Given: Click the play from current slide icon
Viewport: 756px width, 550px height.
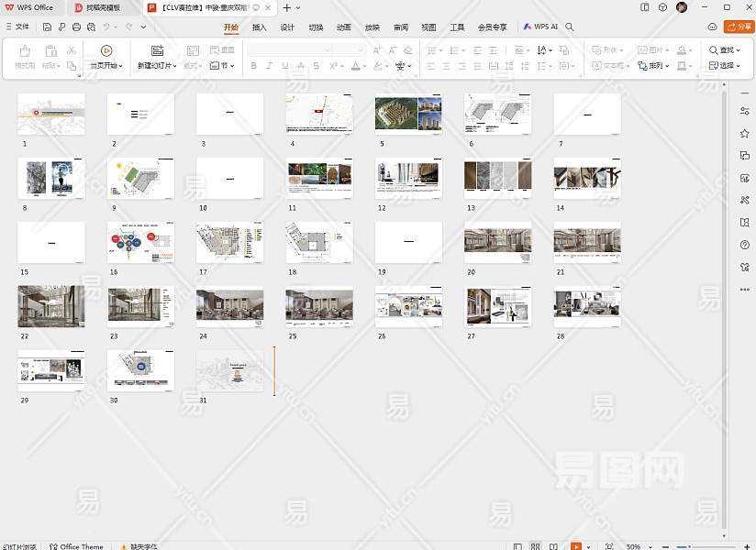Looking at the screenshot, I should point(106,50).
